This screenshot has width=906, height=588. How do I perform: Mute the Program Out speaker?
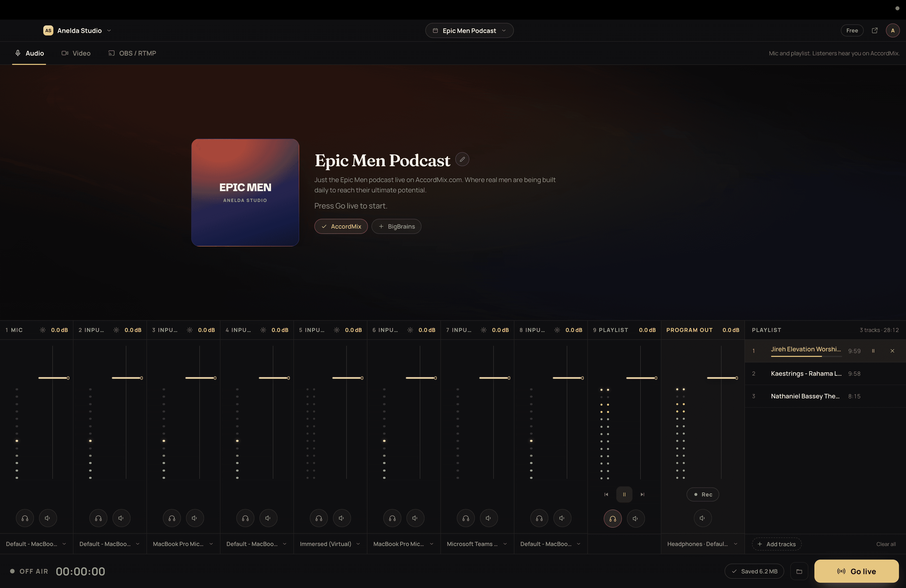point(702,518)
